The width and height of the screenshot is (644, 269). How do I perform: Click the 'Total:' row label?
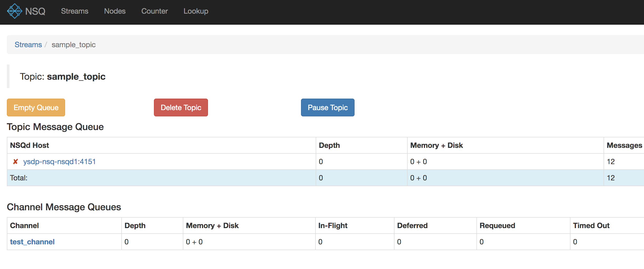19,178
